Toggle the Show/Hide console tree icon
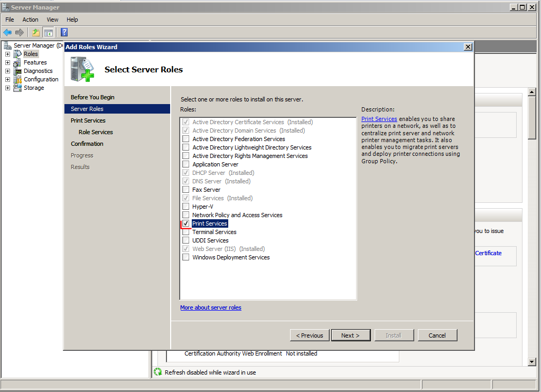The height and width of the screenshot is (392, 541). pos(48,32)
